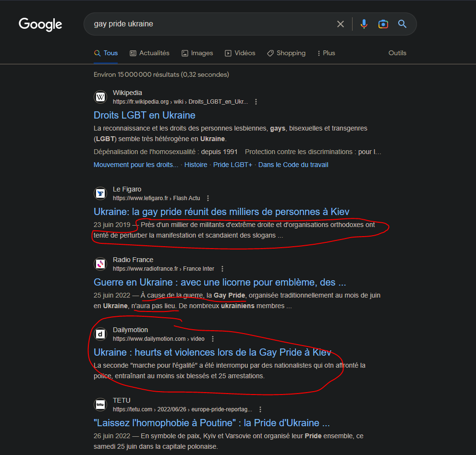The height and width of the screenshot is (455, 476).
Task: Submit search with magnifying glass icon
Action: pyautogui.click(x=402, y=24)
